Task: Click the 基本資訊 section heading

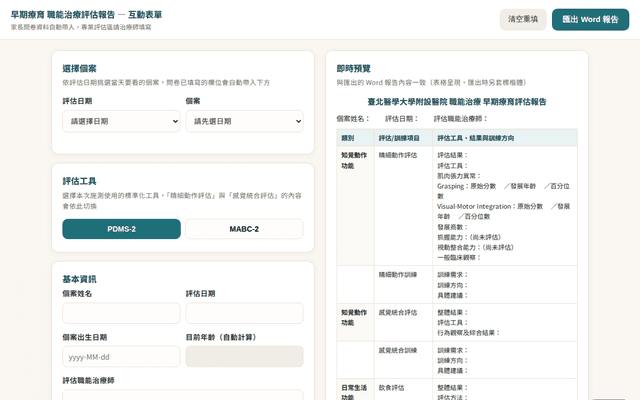Action: [79, 279]
